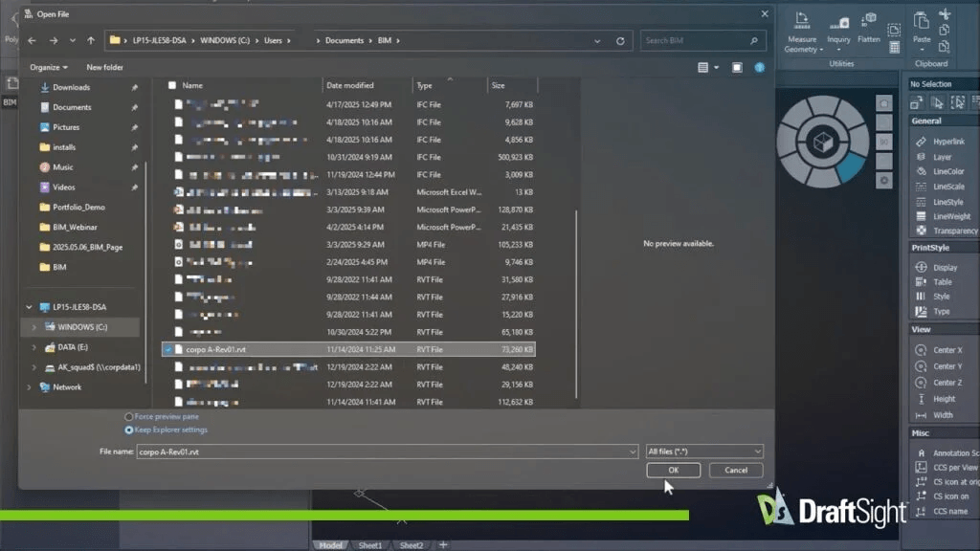
Task: Open the Downloads folder in sidebar
Action: (x=71, y=88)
